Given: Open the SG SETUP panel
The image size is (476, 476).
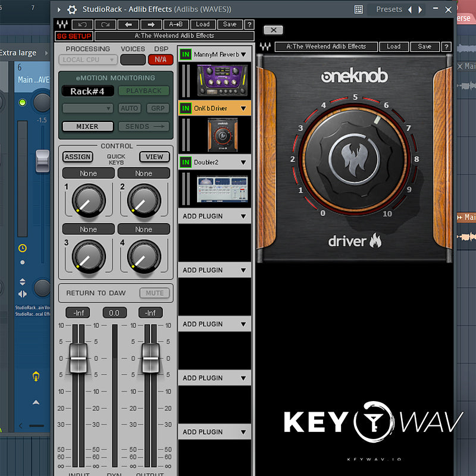Looking at the screenshot, I should (x=74, y=36).
